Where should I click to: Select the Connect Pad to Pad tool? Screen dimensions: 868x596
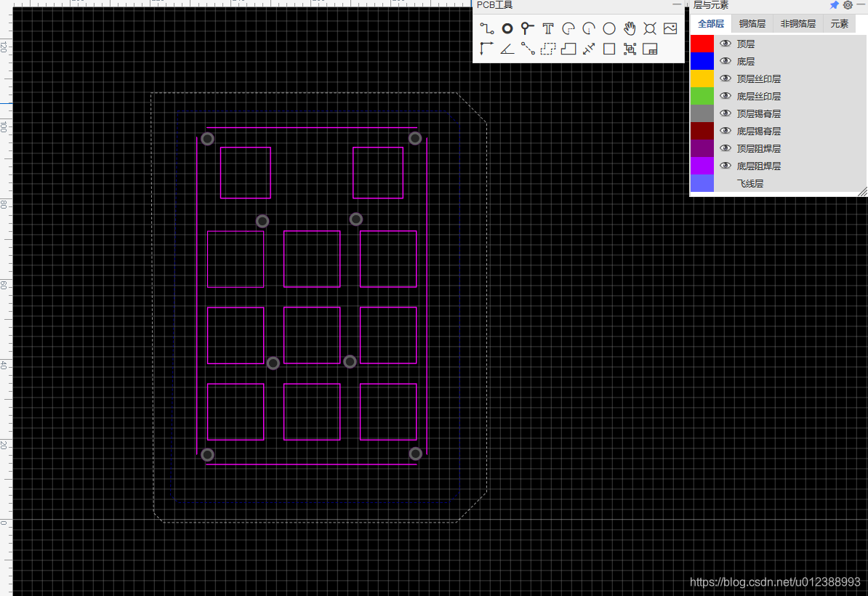(528, 49)
